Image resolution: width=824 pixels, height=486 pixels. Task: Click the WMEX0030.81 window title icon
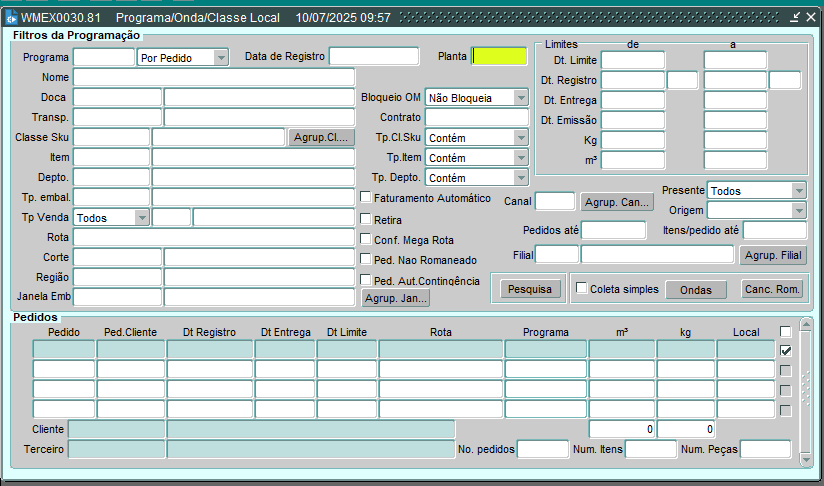(x=12, y=18)
